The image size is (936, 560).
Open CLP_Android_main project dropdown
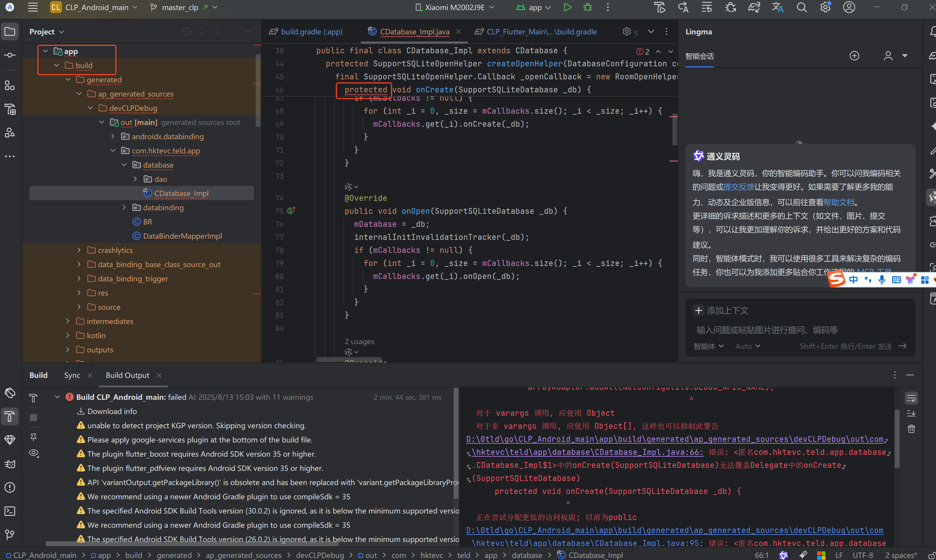point(94,7)
